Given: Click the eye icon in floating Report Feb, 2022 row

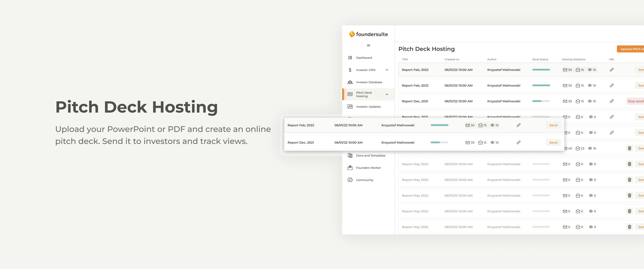Looking at the screenshot, I should tap(493, 125).
